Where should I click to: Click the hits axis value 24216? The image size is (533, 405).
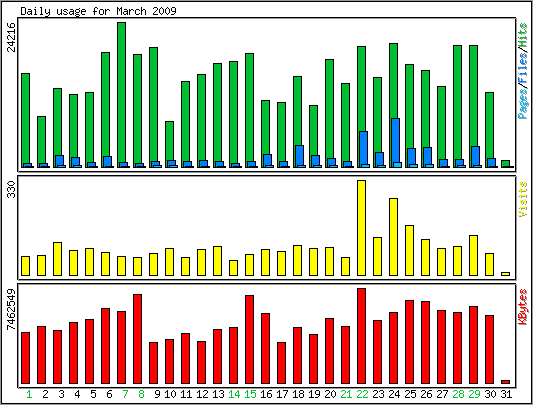click(x=11, y=37)
